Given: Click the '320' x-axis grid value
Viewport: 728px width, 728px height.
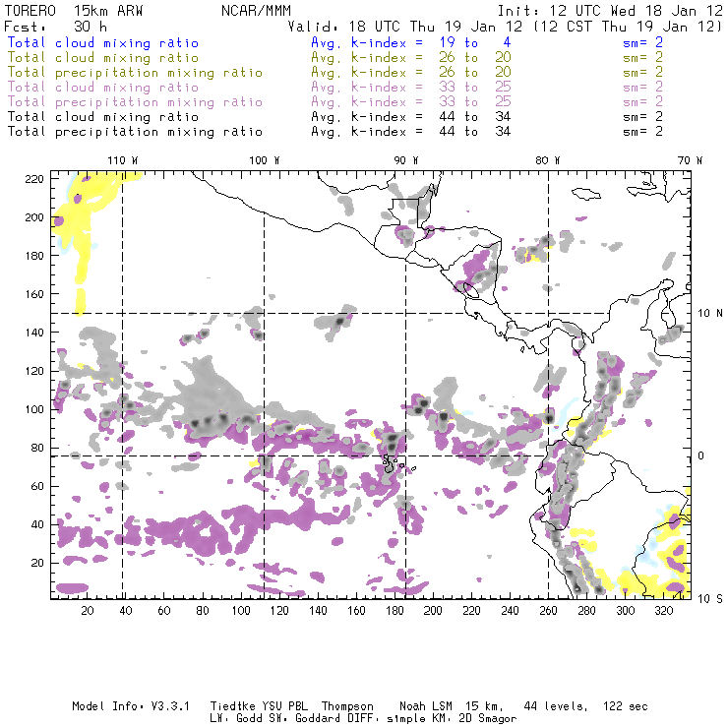Looking at the screenshot, I should coord(664,611).
